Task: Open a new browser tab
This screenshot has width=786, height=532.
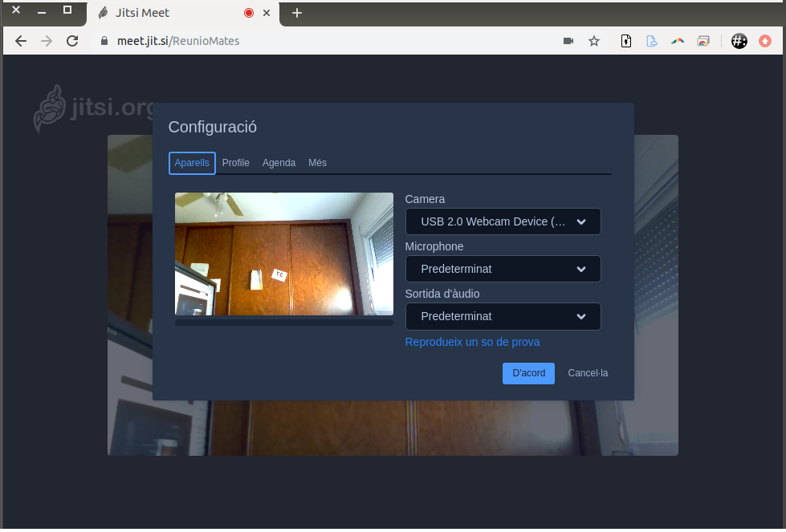Action: click(297, 13)
